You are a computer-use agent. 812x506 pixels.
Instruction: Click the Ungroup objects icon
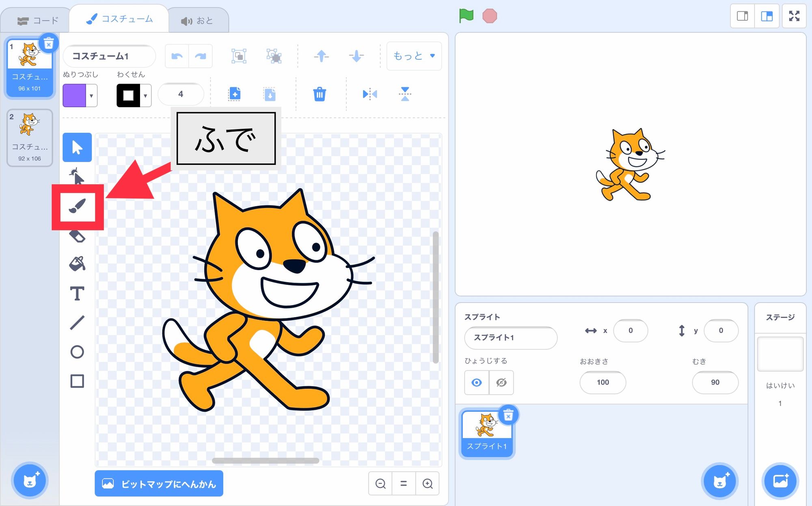click(x=274, y=56)
